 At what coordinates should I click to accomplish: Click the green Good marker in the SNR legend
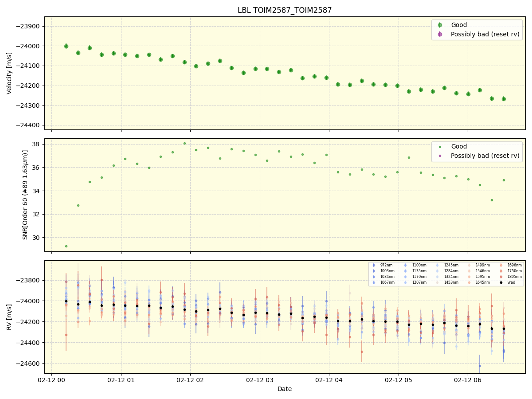(440, 146)
